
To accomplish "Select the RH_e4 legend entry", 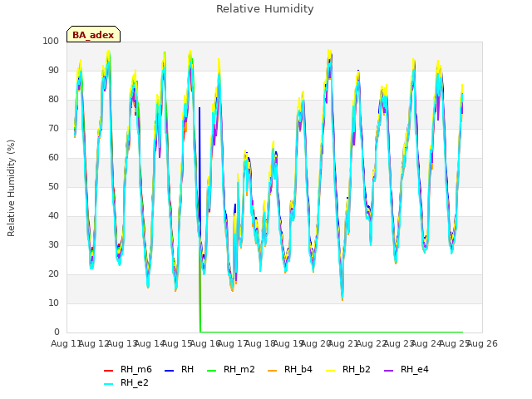I will pyautogui.click(x=406, y=369).
